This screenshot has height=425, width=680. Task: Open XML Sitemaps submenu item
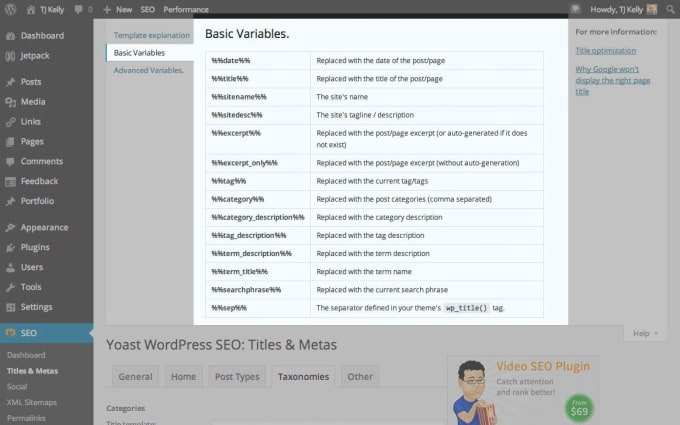(x=32, y=402)
